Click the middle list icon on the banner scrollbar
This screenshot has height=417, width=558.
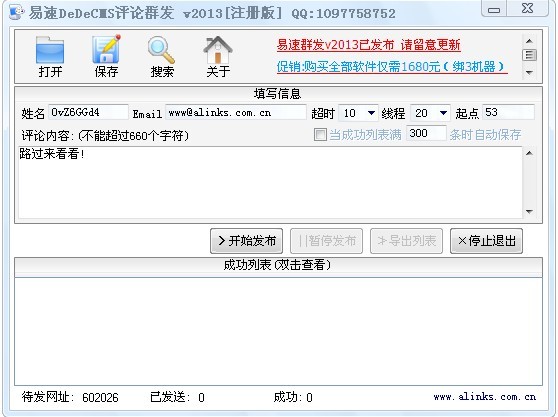[x=529, y=55]
